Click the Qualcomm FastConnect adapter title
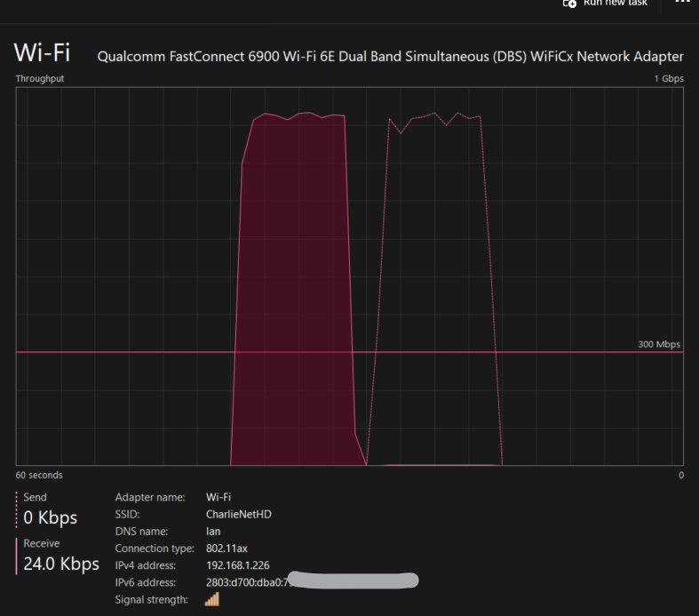The height and width of the screenshot is (616, 699). click(390, 57)
